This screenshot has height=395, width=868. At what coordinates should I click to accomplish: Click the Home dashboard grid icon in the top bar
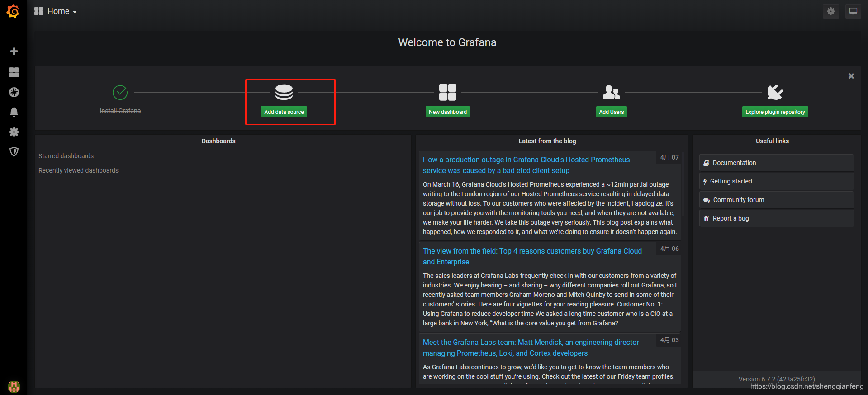point(39,11)
